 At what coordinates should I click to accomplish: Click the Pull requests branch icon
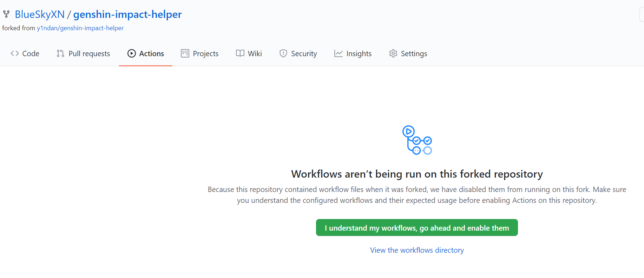click(60, 53)
